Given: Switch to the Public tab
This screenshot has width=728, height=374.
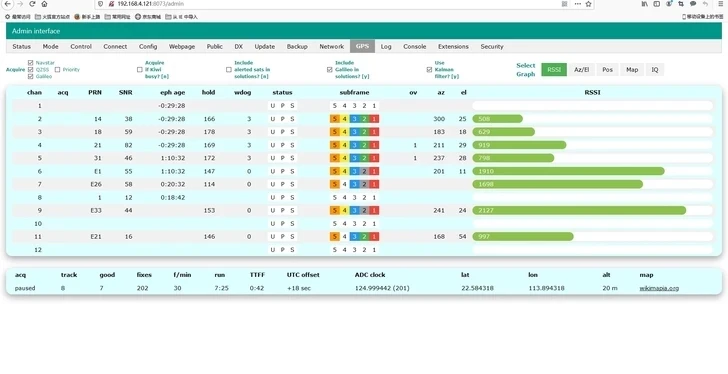Looking at the screenshot, I should click(x=214, y=46).
